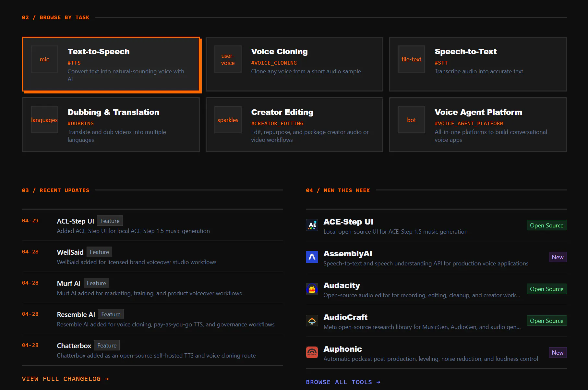Click the 04-28 date beside Resemble AI
This screenshot has width=588, height=390.
pos(30,314)
